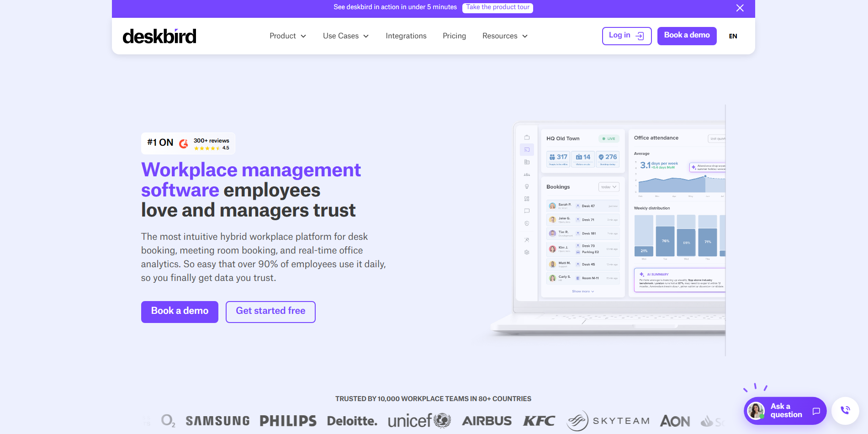Click the SkyTeam logo
Image resolution: width=868 pixels, height=434 pixels.
point(608,421)
